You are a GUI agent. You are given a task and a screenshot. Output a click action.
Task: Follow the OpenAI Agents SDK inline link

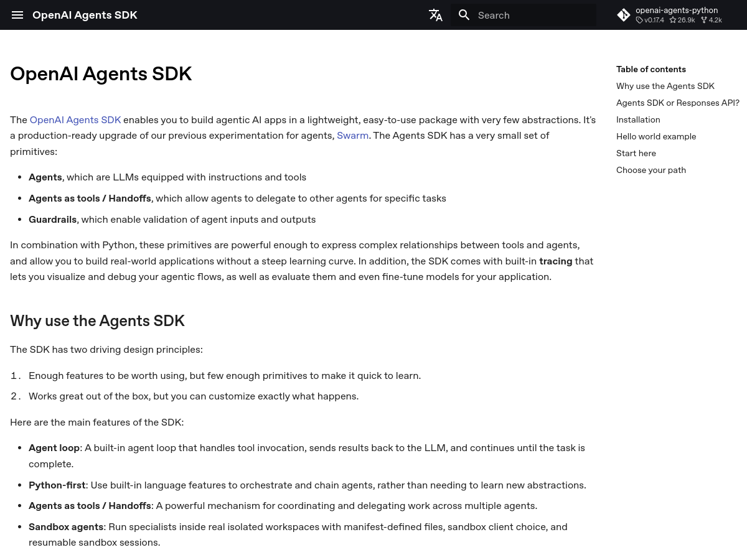[75, 119]
